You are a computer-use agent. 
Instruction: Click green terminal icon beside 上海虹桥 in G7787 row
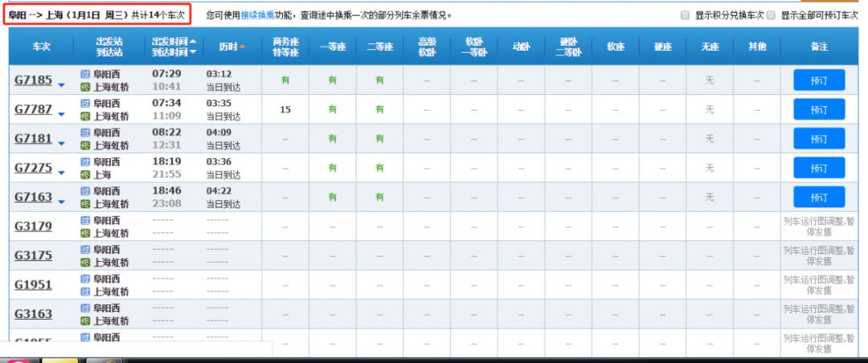click(x=84, y=116)
